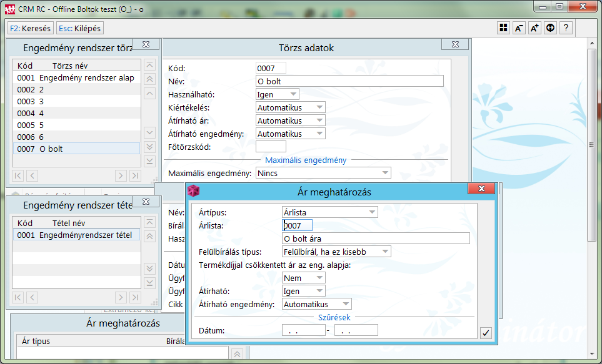Decrease font size with A- icon
602x364 pixels.
519,28
